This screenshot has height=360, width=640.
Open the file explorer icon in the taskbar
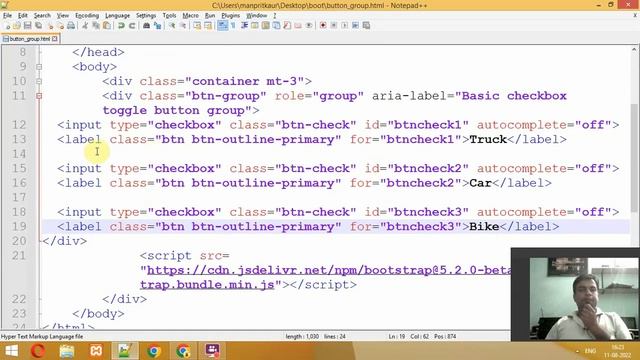(x=67, y=351)
